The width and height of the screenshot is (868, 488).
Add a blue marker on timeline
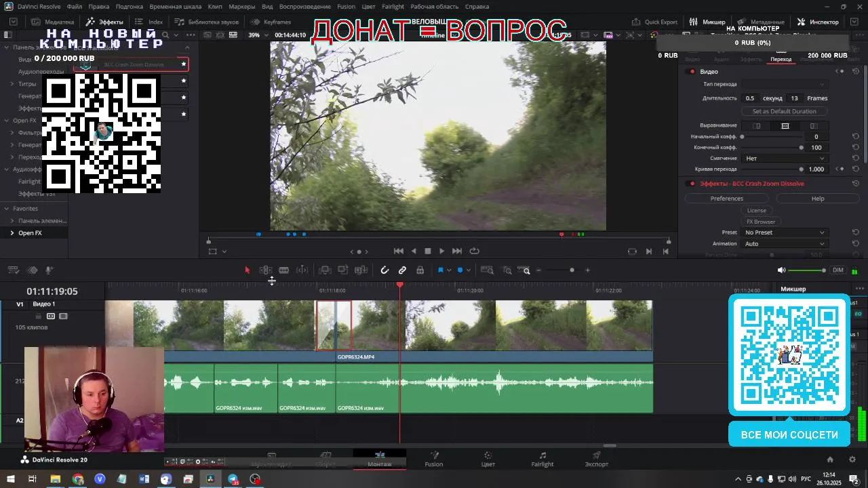(460, 270)
